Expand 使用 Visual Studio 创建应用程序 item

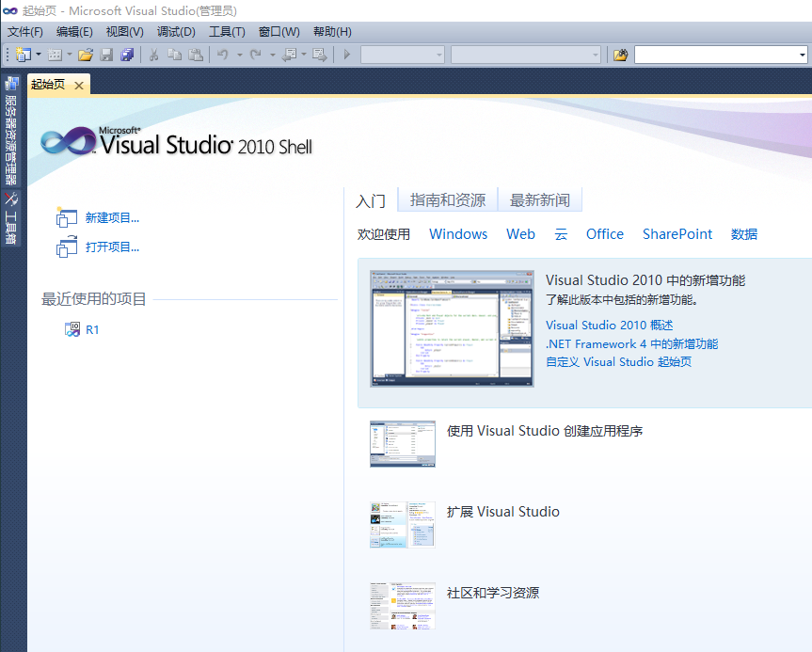tap(545, 431)
